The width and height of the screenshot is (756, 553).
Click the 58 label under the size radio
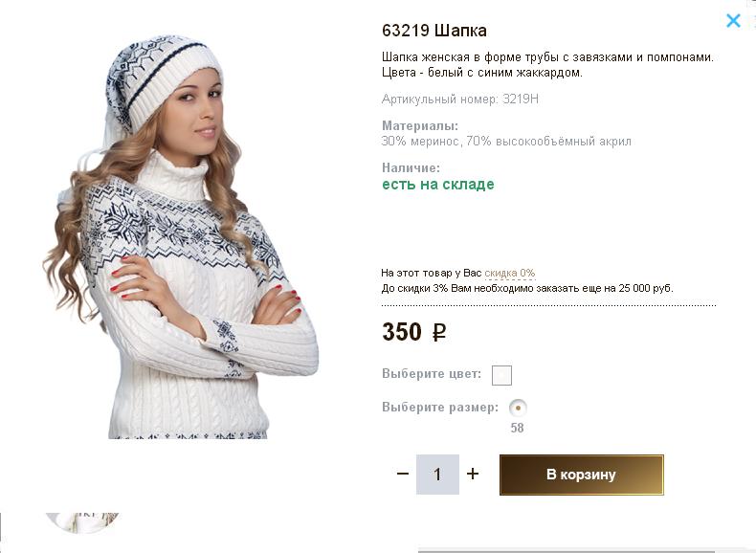tap(517, 429)
